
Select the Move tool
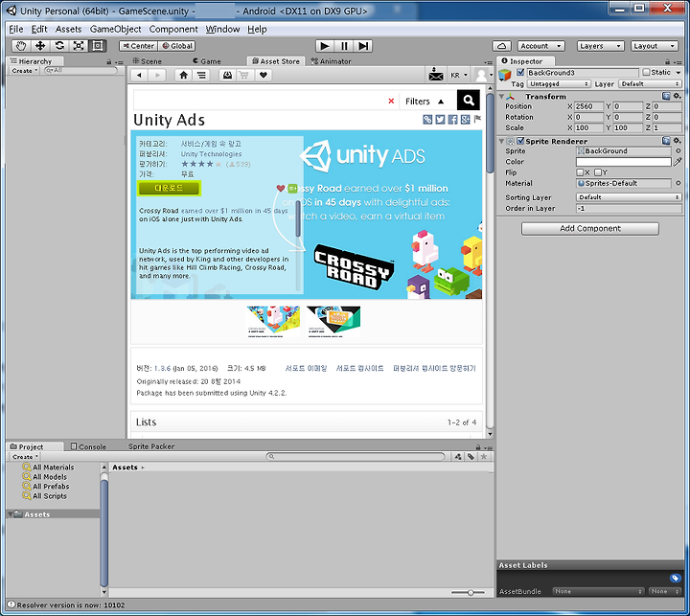tap(40, 46)
